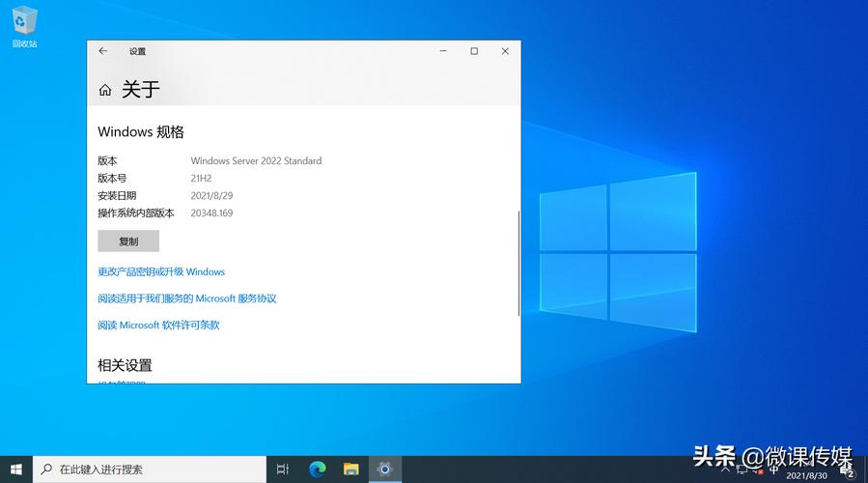Open the Windows Start menu
Viewport: 868px width, 483px height.
click(x=16, y=469)
